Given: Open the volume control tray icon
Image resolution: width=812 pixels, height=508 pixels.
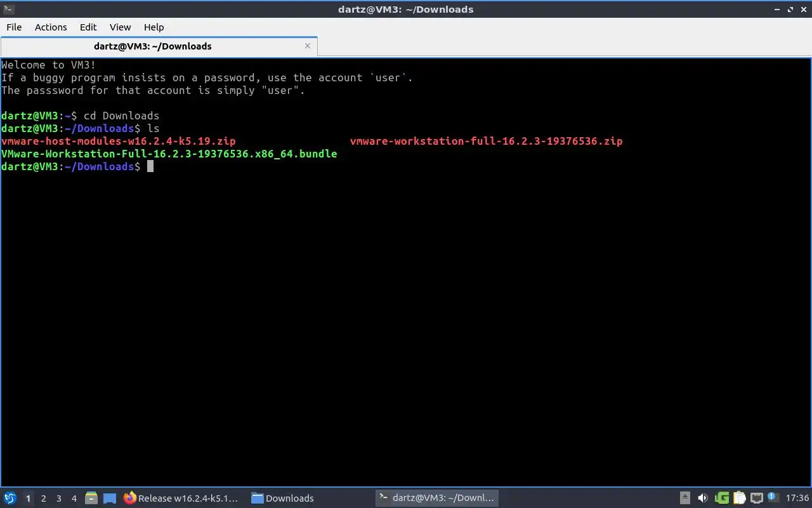Looking at the screenshot, I should click(x=703, y=498).
